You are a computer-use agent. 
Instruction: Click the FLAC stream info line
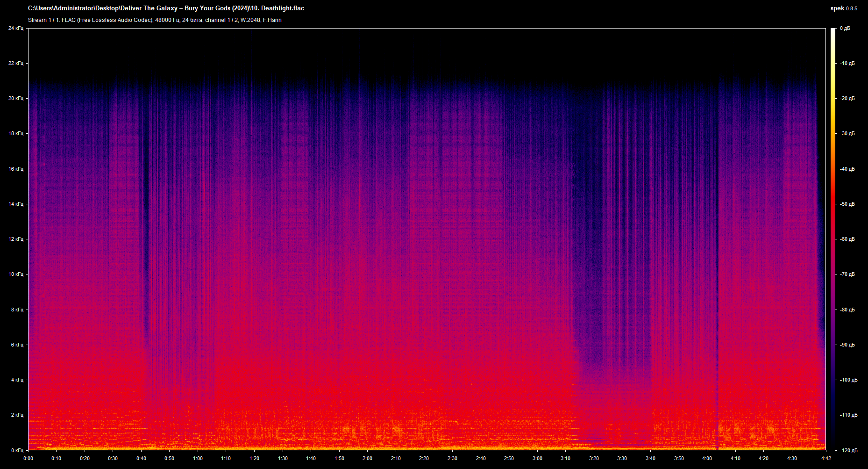pos(155,20)
